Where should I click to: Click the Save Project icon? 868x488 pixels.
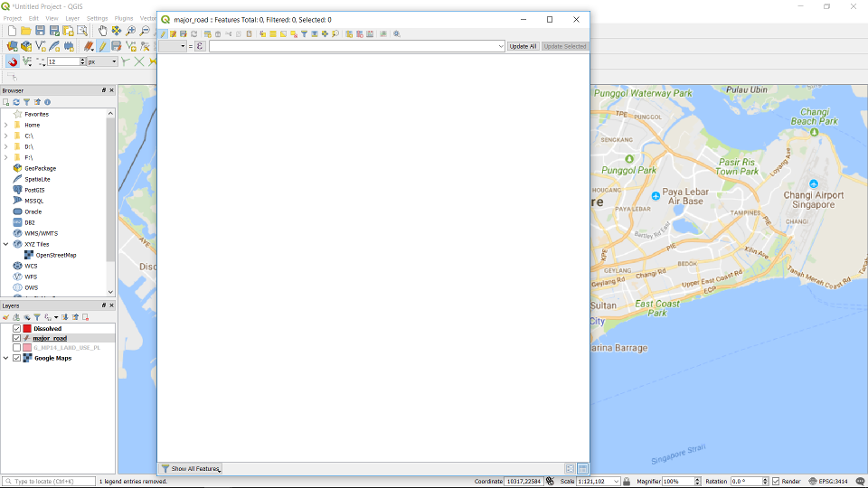[x=40, y=31]
